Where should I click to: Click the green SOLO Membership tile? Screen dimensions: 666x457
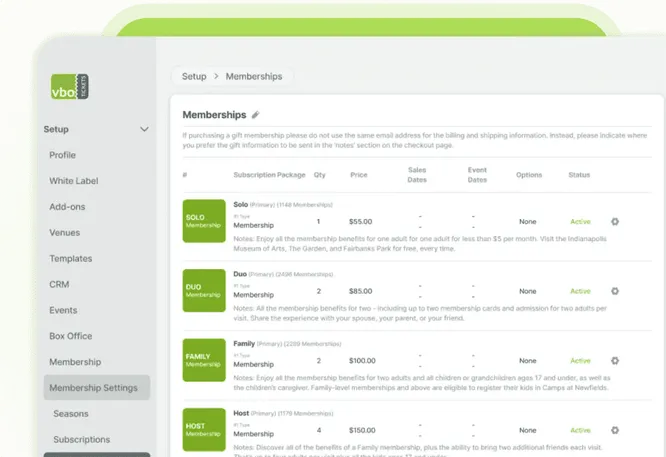coord(204,221)
